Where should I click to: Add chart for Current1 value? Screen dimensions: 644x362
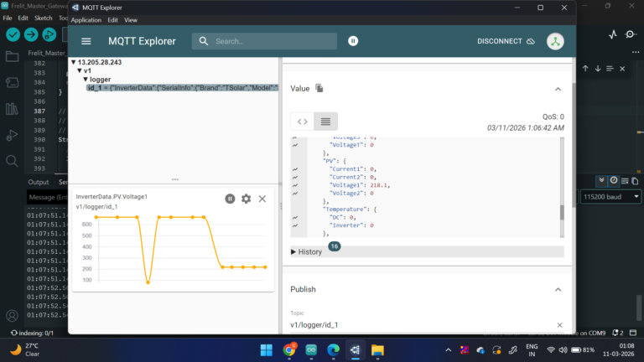tap(295, 169)
